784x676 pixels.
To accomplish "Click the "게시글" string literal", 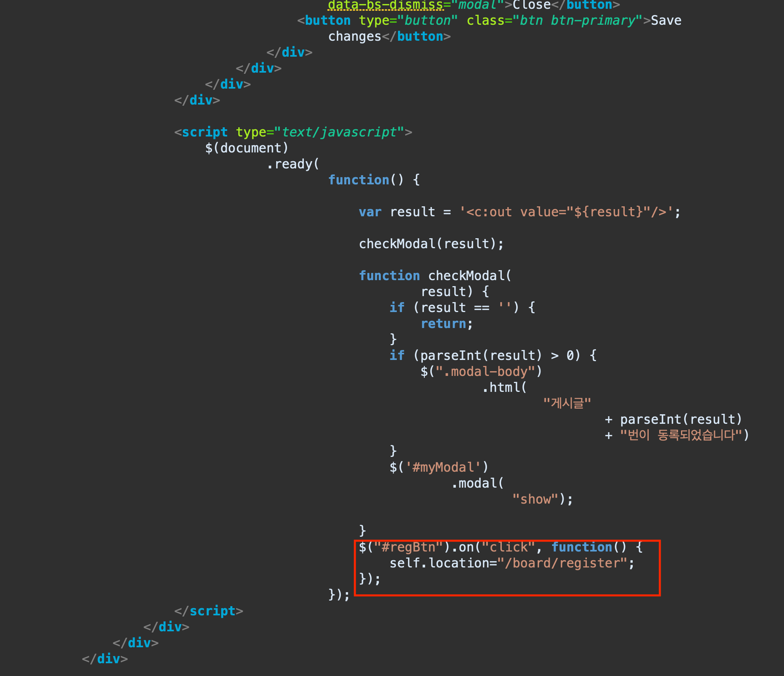I will point(567,403).
